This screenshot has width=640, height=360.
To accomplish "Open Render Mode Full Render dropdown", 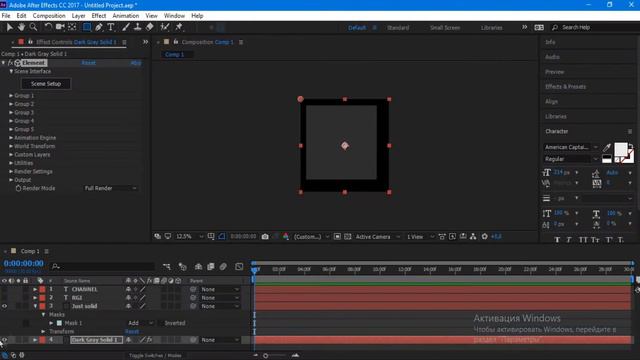I will [x=110, y=188].
